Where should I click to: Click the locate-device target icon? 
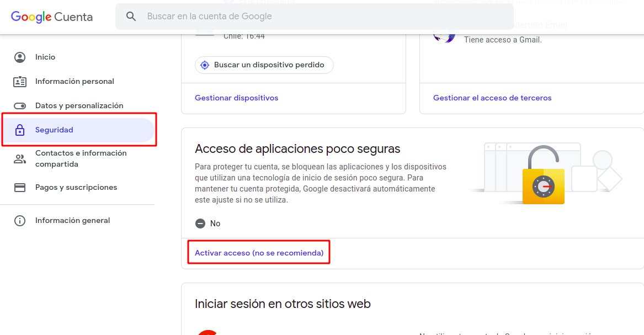[x=205, y=65]
